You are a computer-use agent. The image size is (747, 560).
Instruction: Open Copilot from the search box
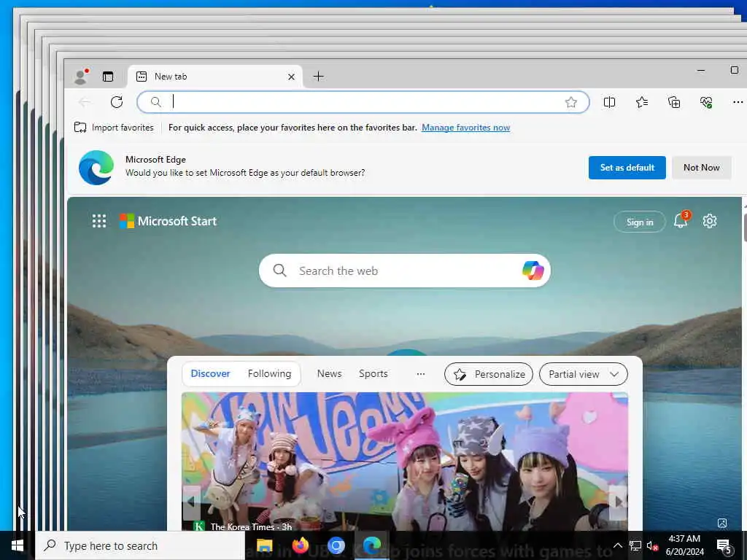coord(533,271)
